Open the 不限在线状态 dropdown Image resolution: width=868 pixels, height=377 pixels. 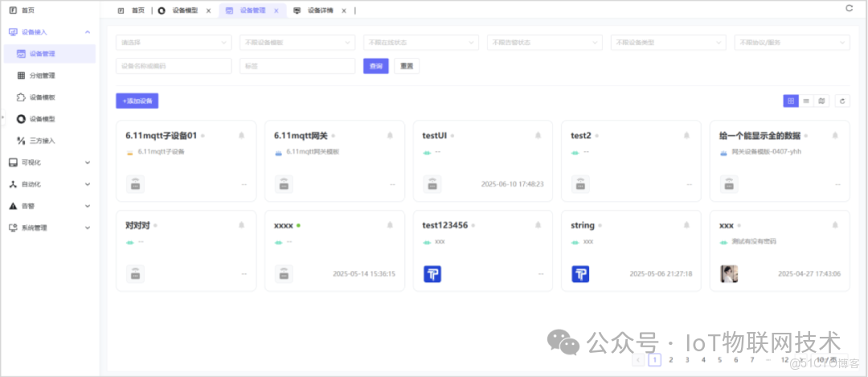tap(421, 43)
